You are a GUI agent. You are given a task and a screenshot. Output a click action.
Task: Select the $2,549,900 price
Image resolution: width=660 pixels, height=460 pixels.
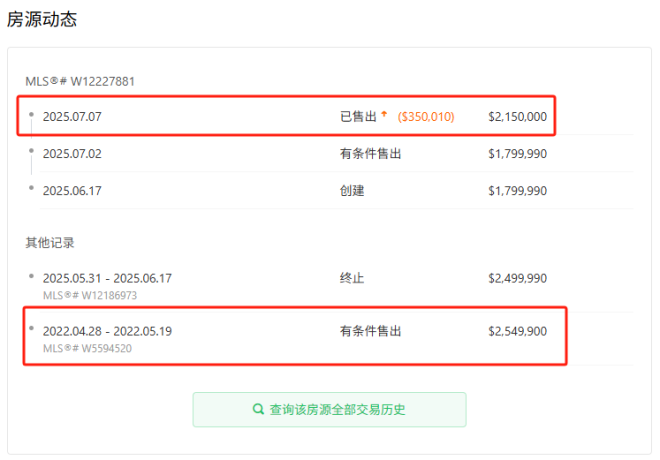coord(517,331)
